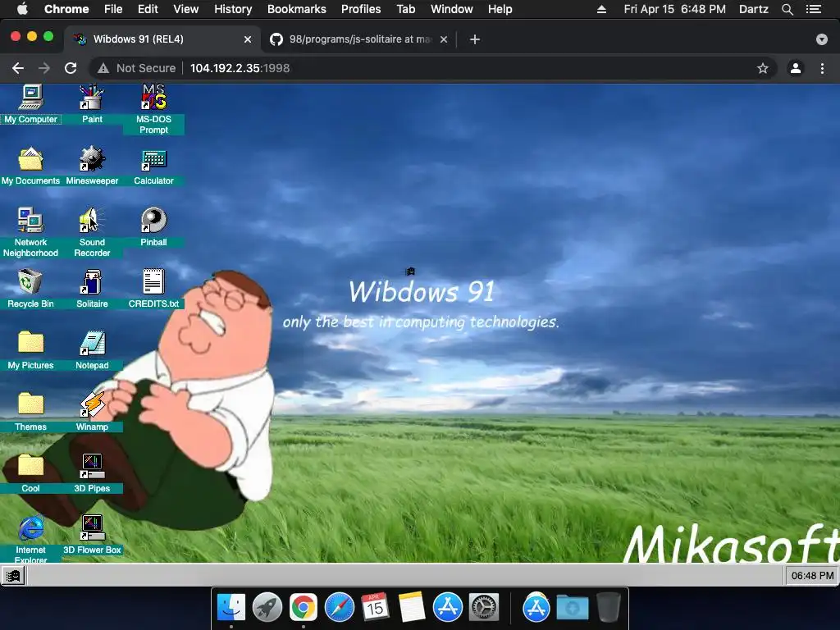Open Control Center in the menu bar
Viewport: 840px width, 630px height.
814,9
